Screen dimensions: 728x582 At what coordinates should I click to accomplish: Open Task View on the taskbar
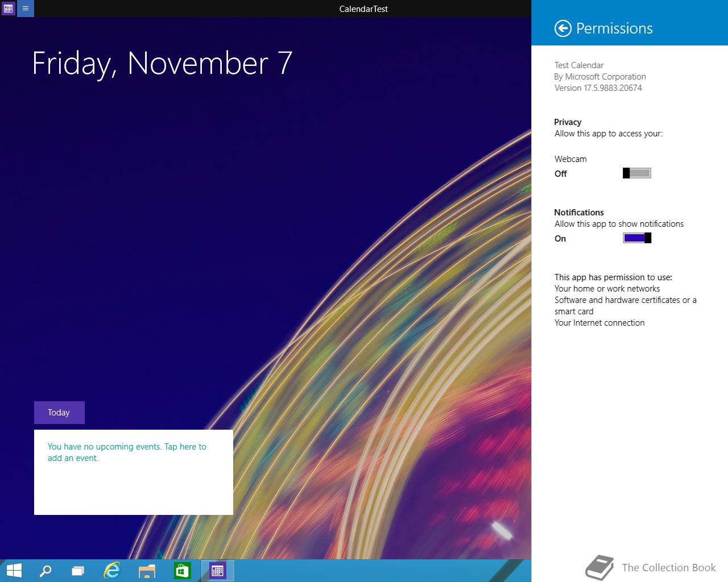(x=78, y=571)
